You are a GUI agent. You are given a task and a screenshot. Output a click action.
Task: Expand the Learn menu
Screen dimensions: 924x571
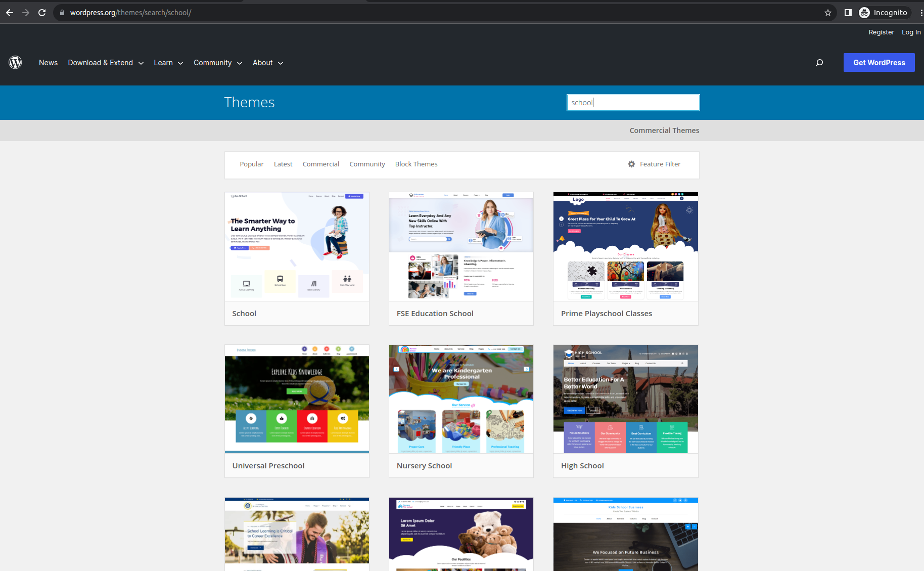[x=168, y=63]
